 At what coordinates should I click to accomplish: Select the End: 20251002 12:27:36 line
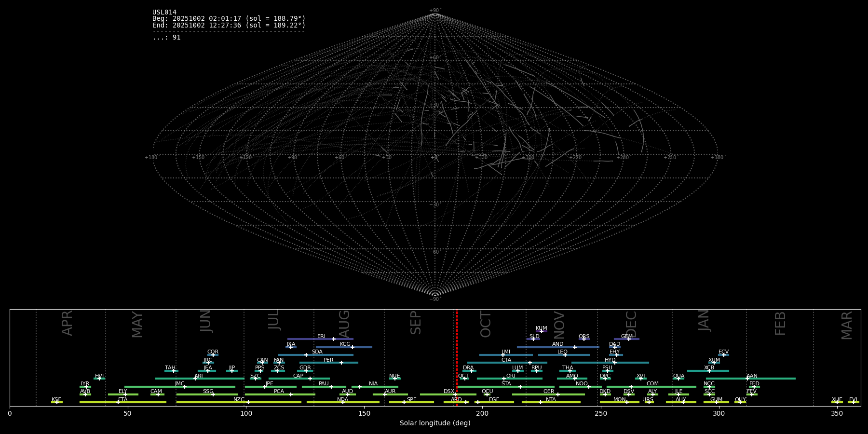click(x=229, y=25)
